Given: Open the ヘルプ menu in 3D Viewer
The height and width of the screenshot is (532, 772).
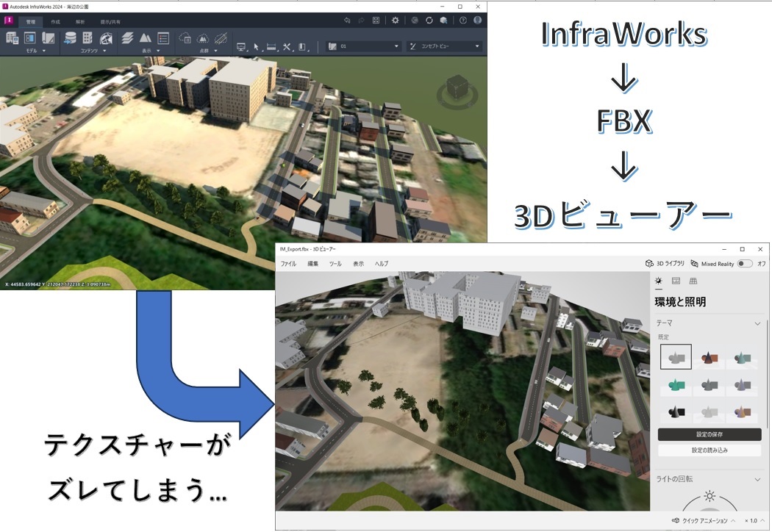Looking at the screenshot, I should 382,264.
